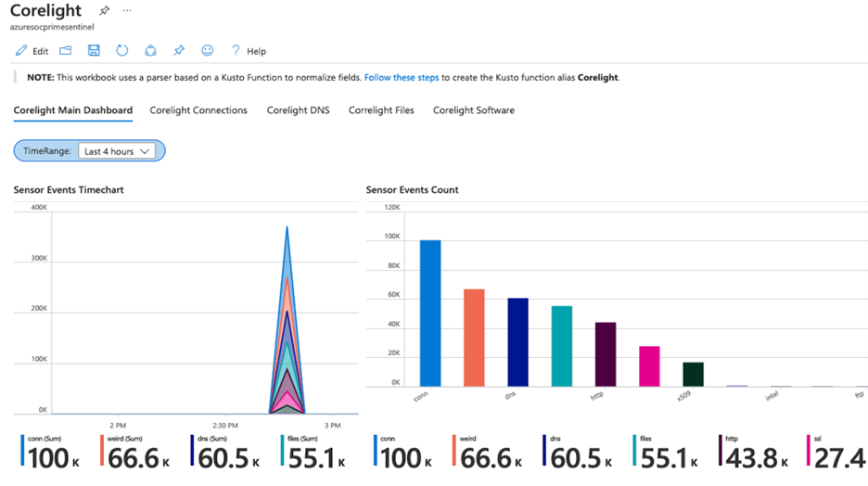The image size is (868, 486).
Task: Pin the Corelight title pin icon
Action: [104, 10]
